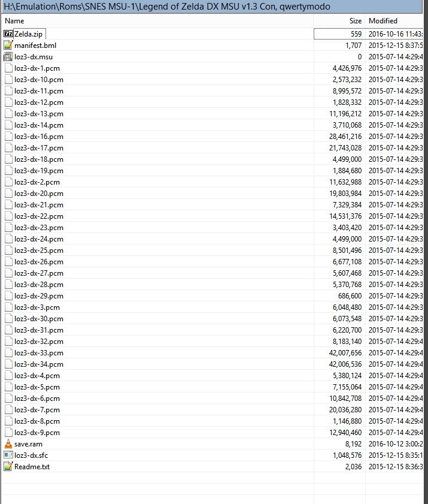
Task: Select the loz3-dx-20.pcm file name
Action: click(x=39, y=194)
